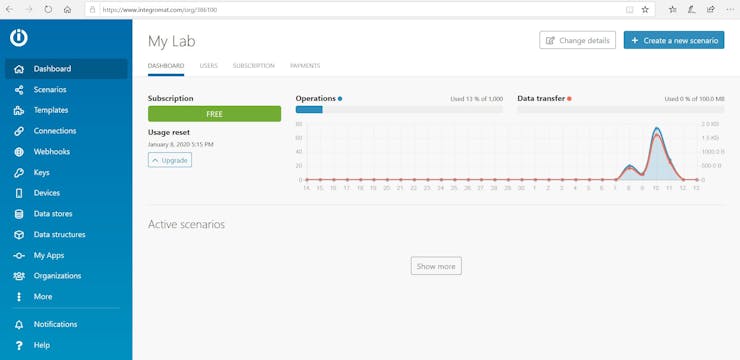Click the Organizations people icon

tap(19, 276)
